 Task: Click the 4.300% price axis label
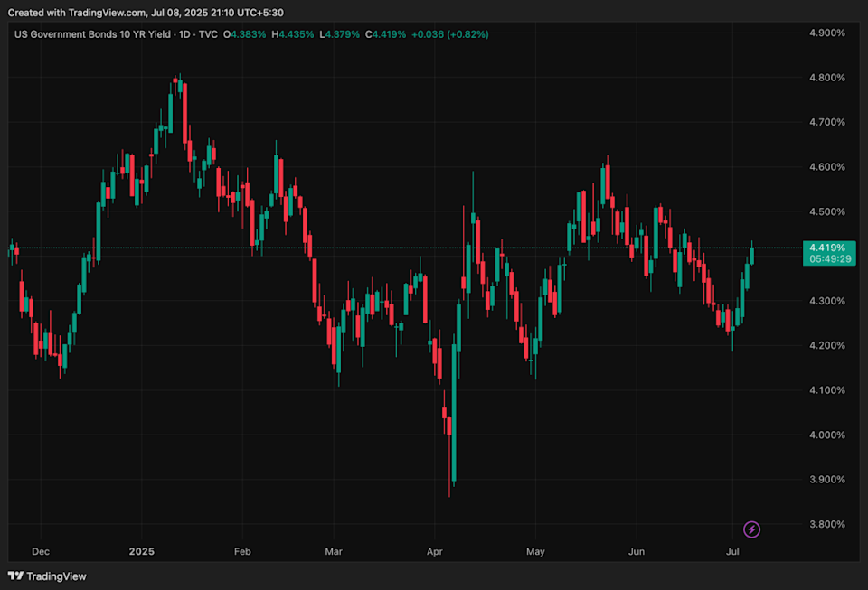point(827,302)
